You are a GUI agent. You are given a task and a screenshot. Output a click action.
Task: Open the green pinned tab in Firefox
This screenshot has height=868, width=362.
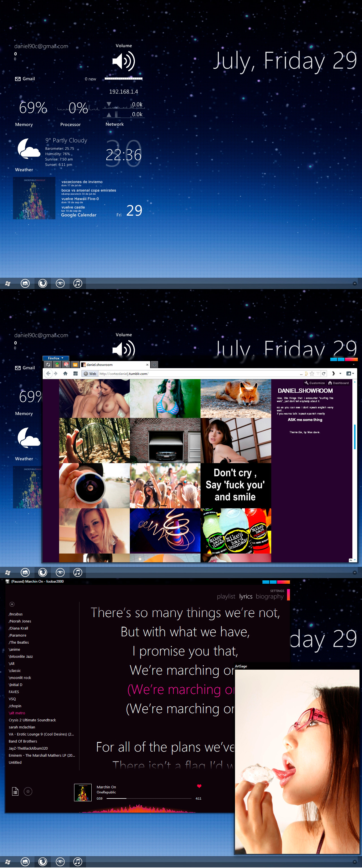pyautogui.click(x=57, y=364)
